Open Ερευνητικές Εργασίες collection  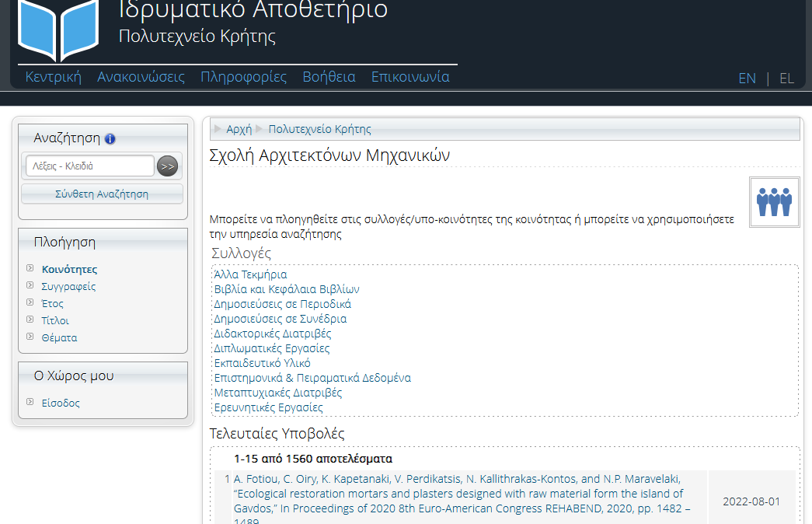(269, 407)
